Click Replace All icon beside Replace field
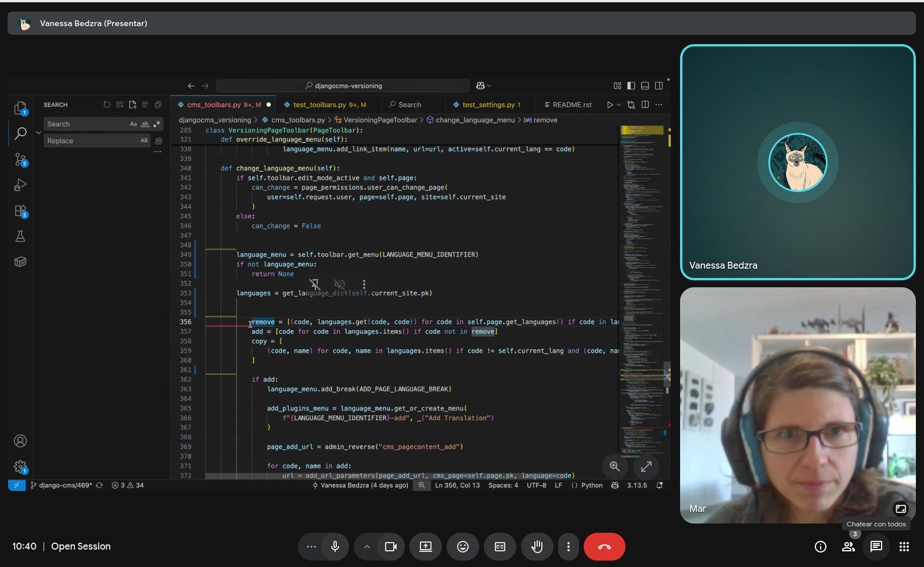This screenshot has width=924, height=567. click(159, 141)
